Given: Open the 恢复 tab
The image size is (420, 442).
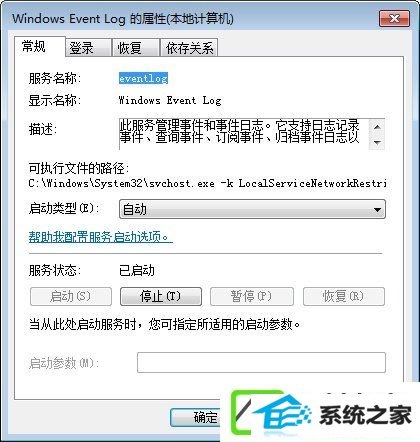Looking at the screenshot, I should tap(135, 48).
